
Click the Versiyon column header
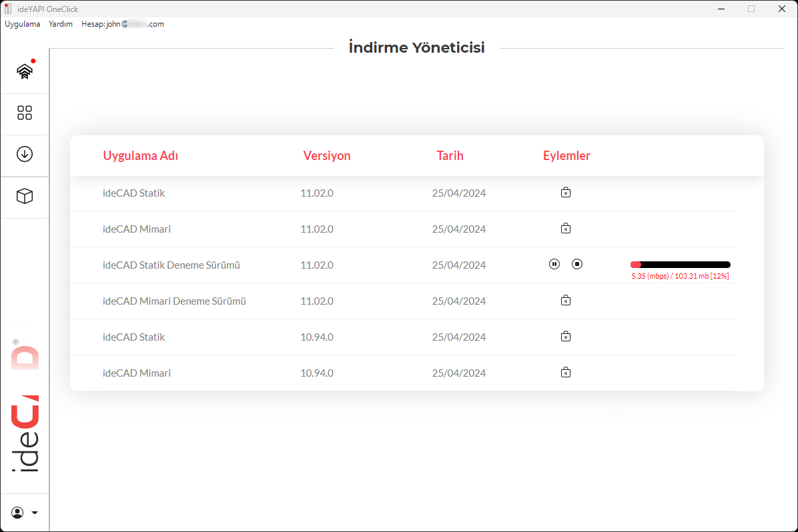(x=326, y=156)
